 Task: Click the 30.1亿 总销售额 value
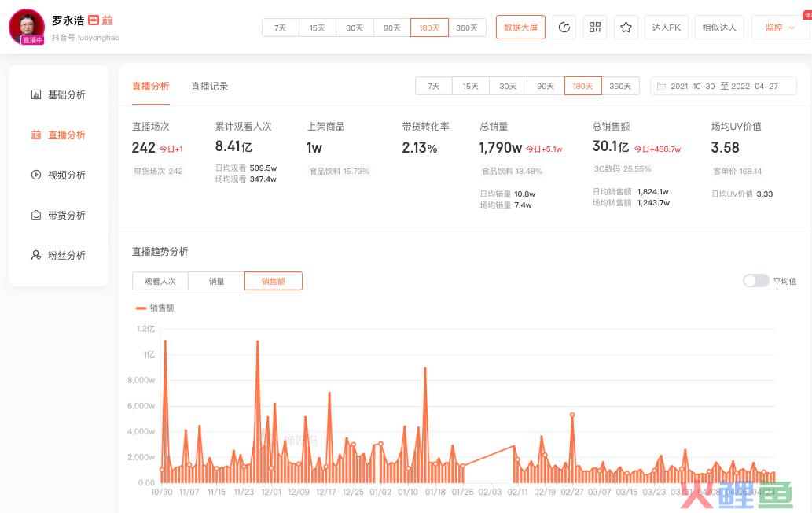611,146
